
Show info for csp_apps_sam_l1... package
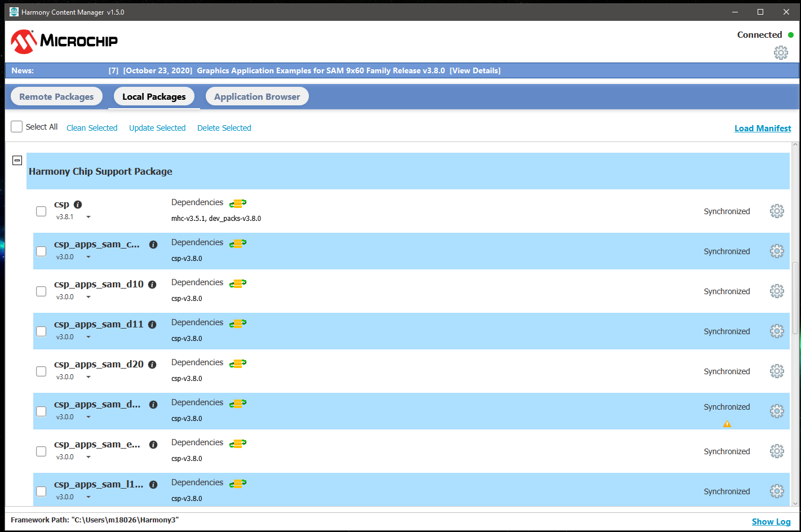tap(153, 485)
